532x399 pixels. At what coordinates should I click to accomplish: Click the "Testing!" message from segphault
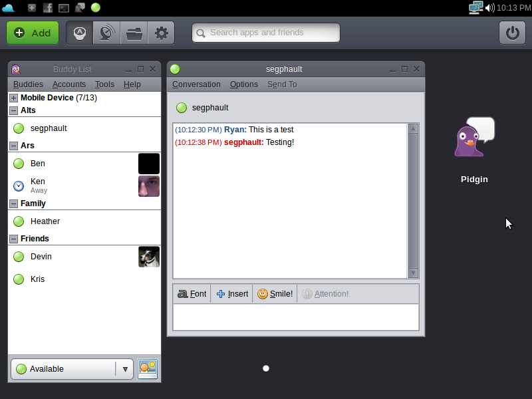pos(280,142)
